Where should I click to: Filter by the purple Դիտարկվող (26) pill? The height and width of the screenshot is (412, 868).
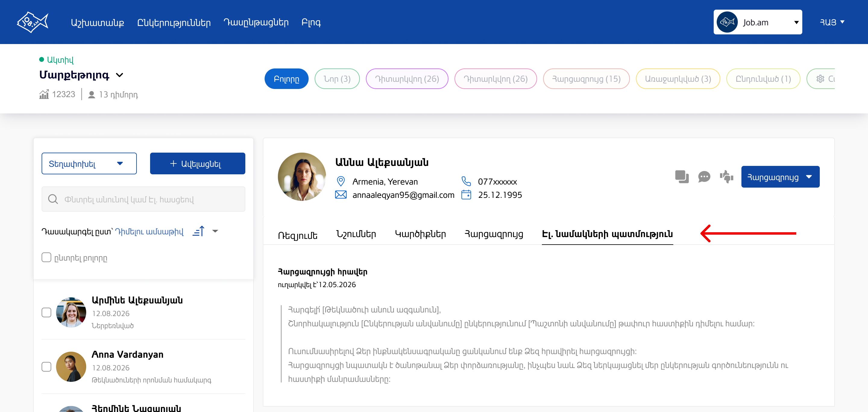407,79
